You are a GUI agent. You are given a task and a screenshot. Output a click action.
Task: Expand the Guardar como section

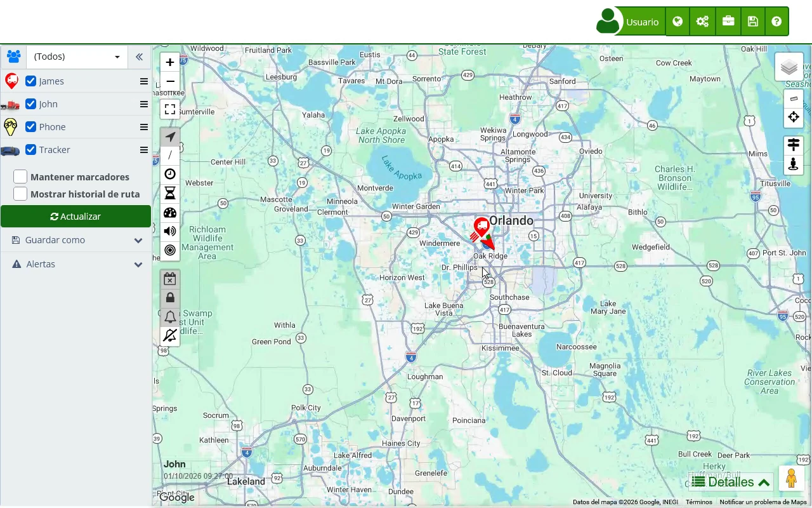(76, 240)
